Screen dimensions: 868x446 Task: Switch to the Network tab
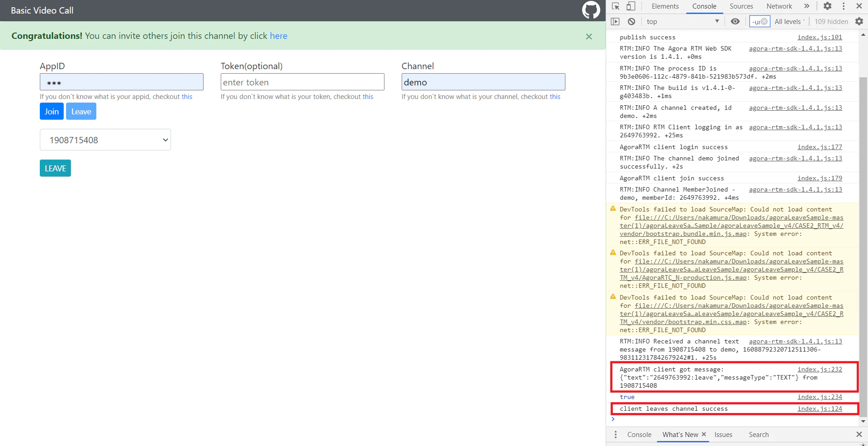click(x=779, y=6)
